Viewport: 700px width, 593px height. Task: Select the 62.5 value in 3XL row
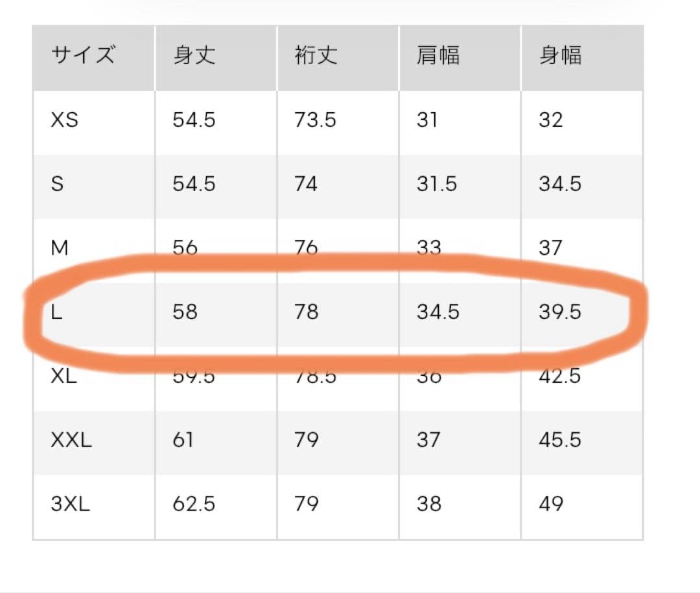tap(194, 504)
